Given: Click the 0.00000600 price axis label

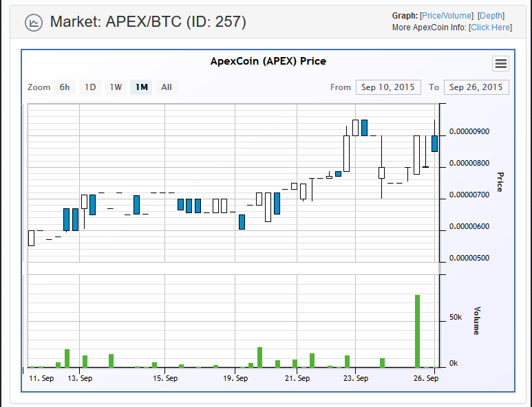Looking at the screenshot, I should (469, 226).
